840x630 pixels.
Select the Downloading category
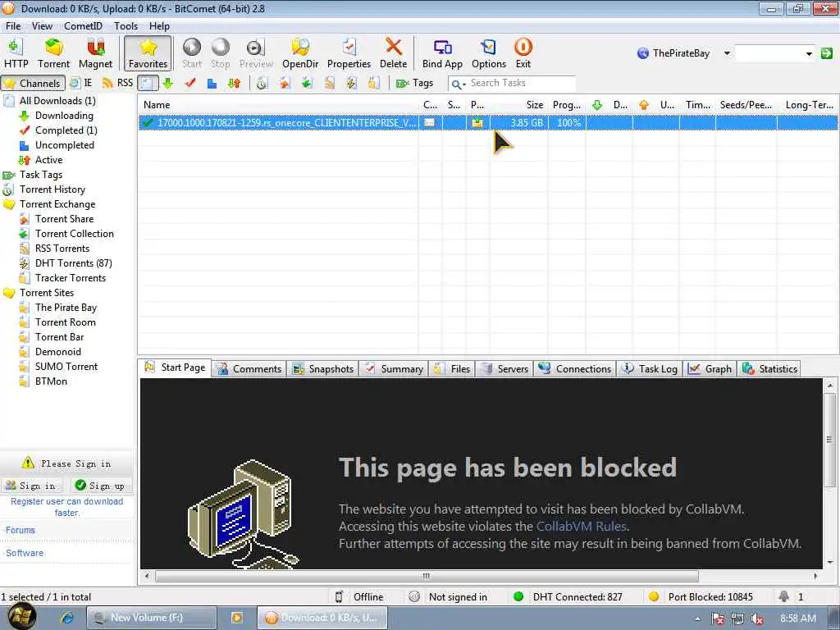click(64, 116)
